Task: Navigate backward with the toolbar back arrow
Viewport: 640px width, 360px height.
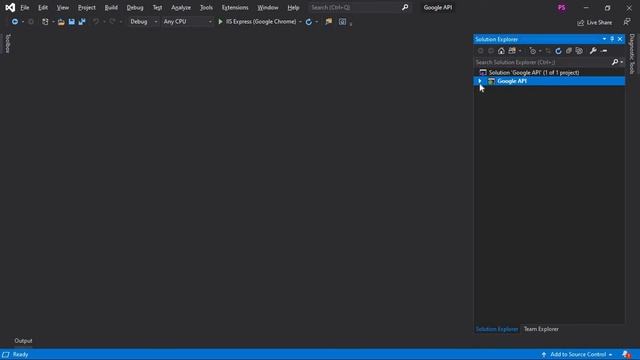Action: [x=15, y=22]
